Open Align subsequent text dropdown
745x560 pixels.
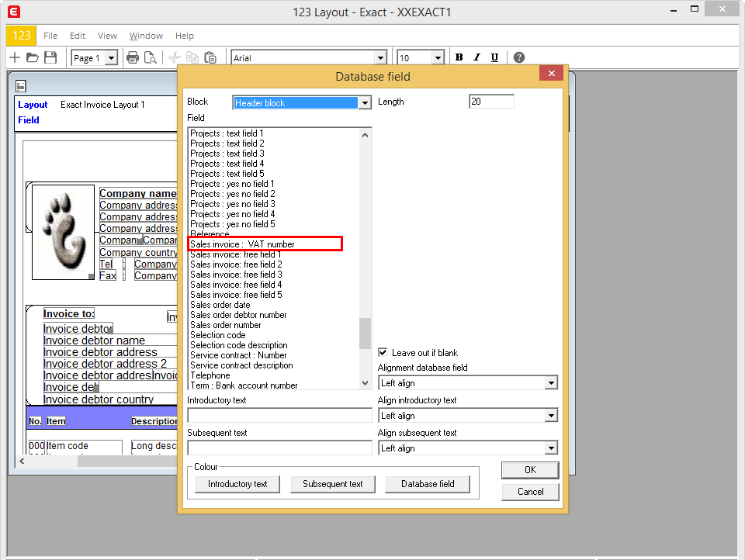pyautogui.click(x=551, y=448)
